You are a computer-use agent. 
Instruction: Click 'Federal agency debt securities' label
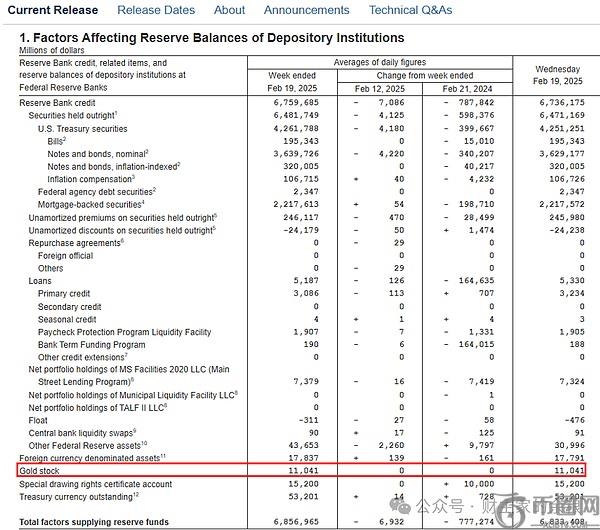coord(97,192)
